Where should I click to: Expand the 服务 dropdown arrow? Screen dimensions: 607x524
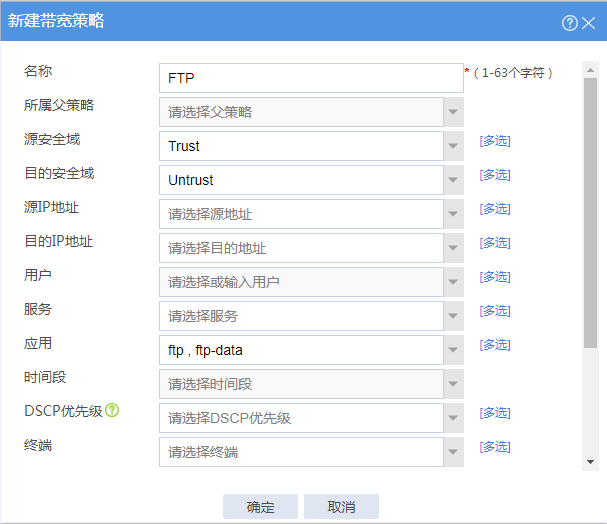453,316
